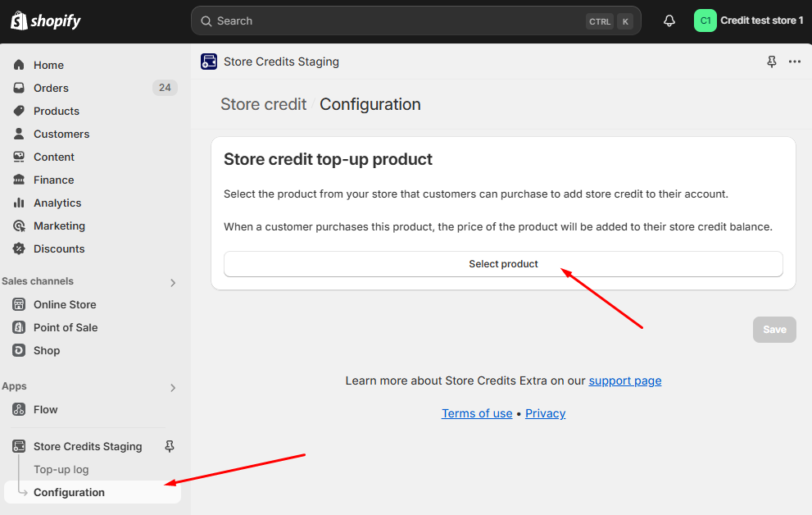812x515 pixels.
Task: Open the three-dot more actions menu
Action: click(795, 62)
